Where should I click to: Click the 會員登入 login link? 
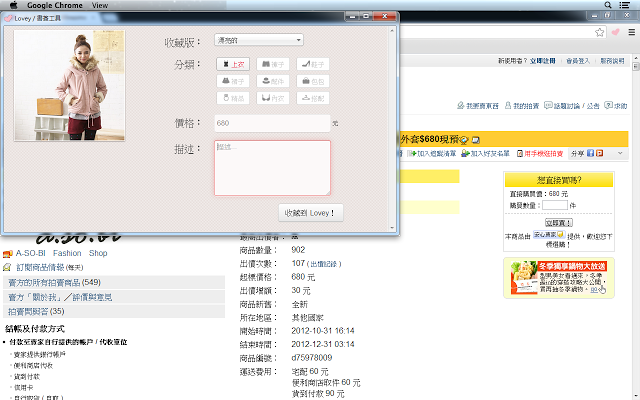point(578,61)
